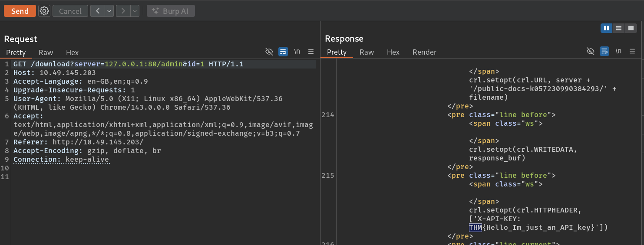Expand the back history dropdown arrow
The width and height of the screenshot is (644, 245).
(x=109, y=11)
